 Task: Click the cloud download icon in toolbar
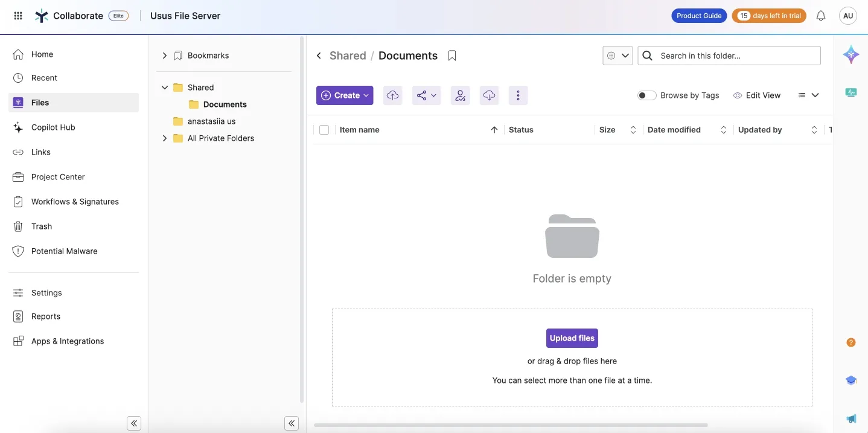[x=489, y=95]
